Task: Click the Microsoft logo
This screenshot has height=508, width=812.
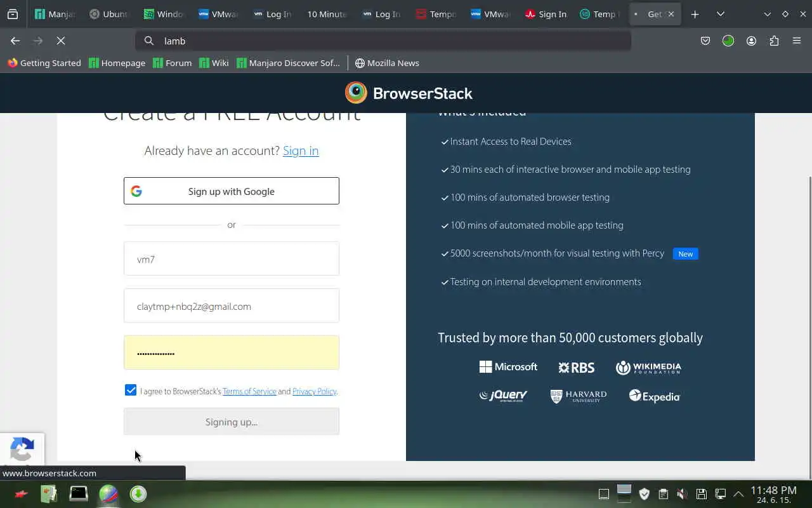Action: point(508,367)
